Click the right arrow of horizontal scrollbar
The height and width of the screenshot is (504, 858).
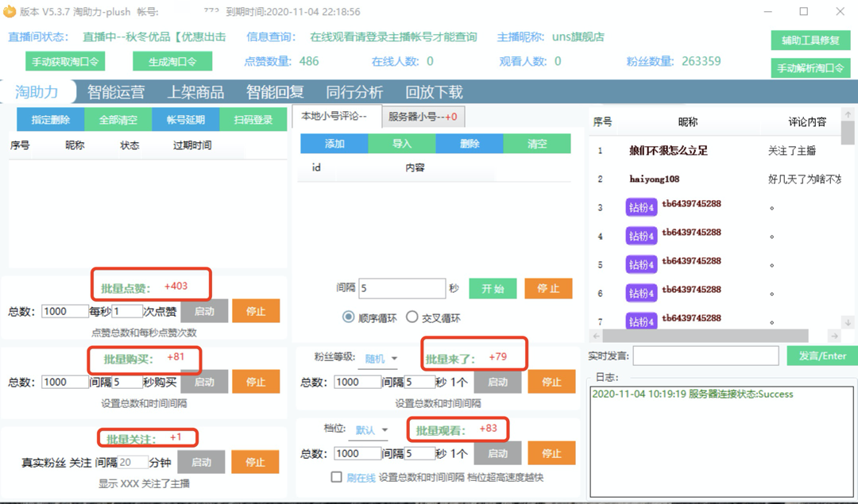coord(834,336)
